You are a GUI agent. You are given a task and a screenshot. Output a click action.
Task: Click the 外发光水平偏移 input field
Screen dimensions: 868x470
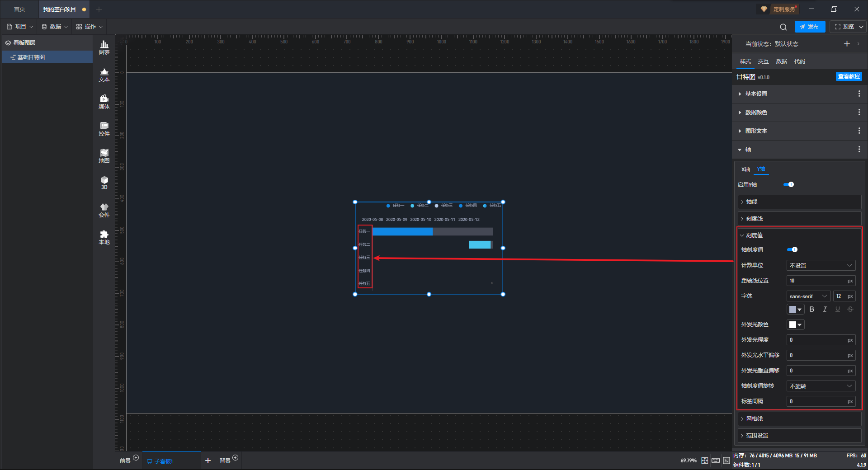(x=821, y=355)
